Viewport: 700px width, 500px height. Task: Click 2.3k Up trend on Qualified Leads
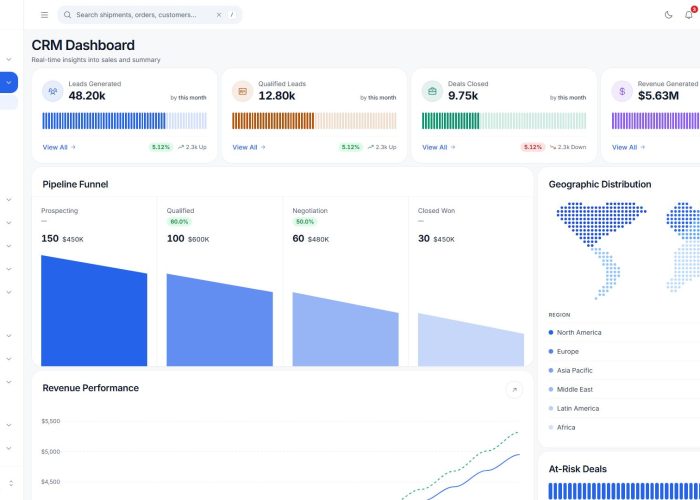tap(382, 147)
